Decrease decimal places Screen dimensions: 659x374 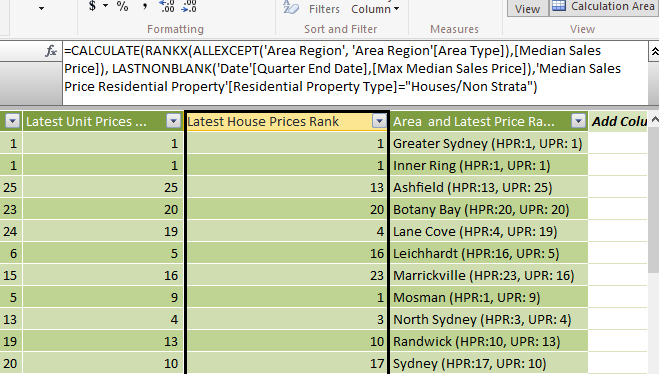tap(189, 6)
